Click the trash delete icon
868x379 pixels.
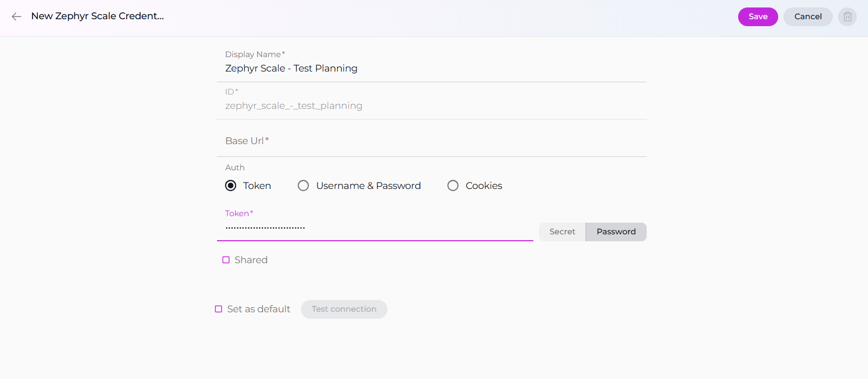pyautogui.click(x=847, y=17)
